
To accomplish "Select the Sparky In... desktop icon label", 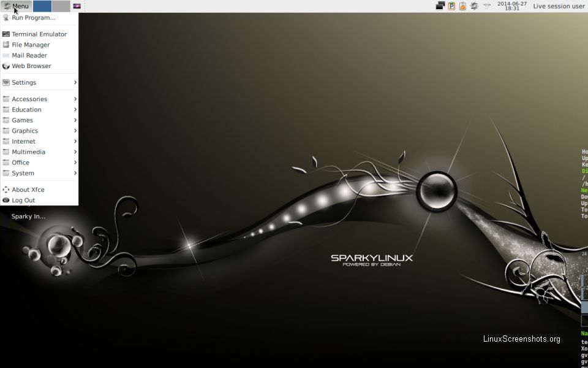I will pyautogui.click(x=28, y=217).
